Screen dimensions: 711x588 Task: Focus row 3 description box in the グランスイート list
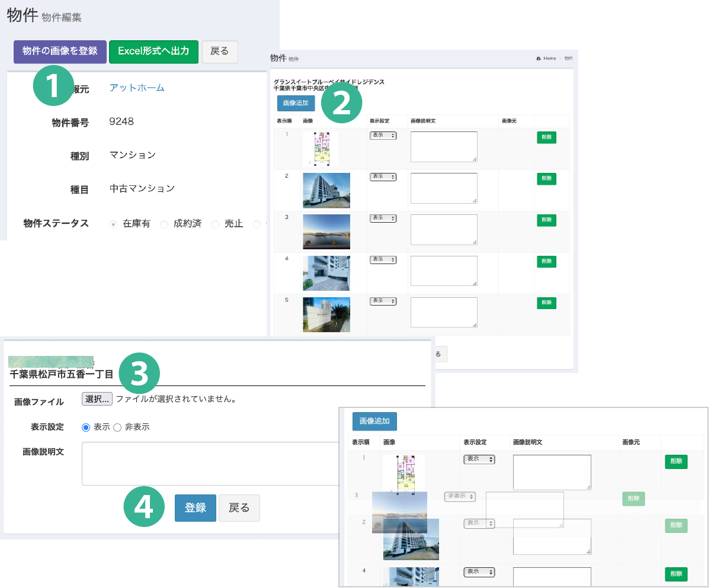(444, 229)
